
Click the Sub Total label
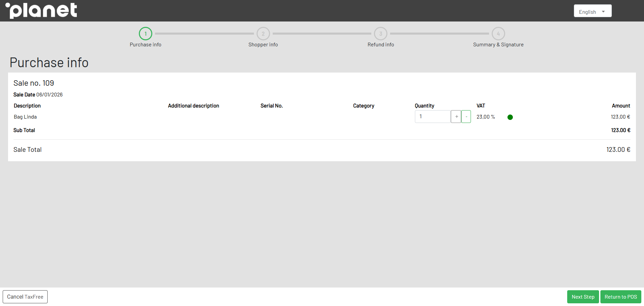[x=24, y=130]
